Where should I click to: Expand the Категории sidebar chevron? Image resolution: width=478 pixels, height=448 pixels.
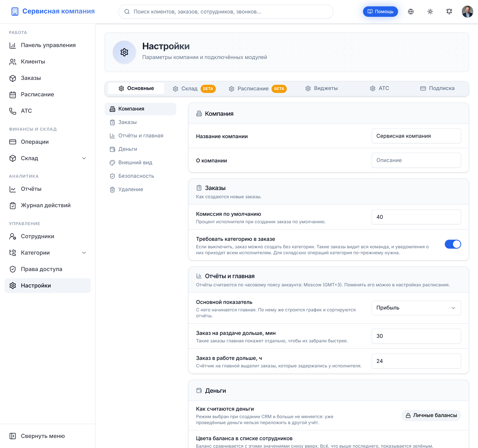(84, 253)
